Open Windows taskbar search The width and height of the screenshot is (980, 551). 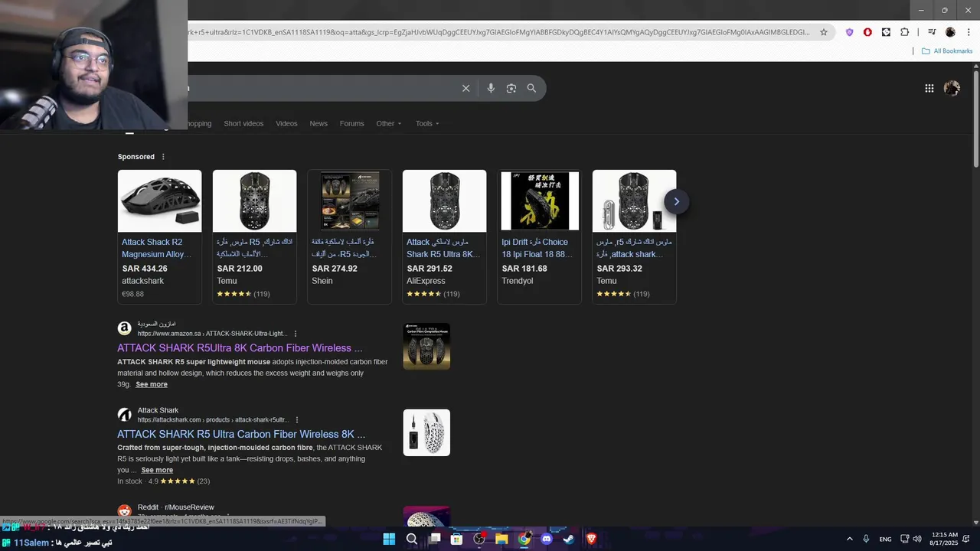click(411, 539)
